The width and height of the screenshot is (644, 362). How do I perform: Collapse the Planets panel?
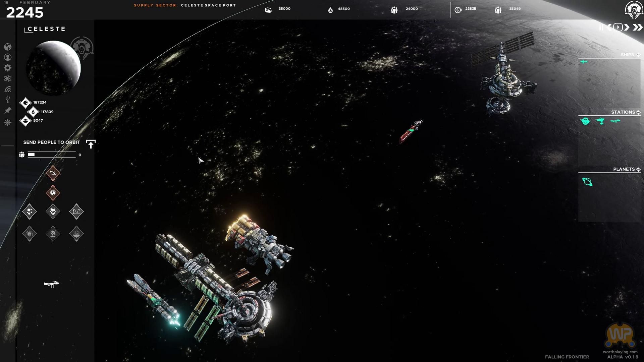pos(638,169)
